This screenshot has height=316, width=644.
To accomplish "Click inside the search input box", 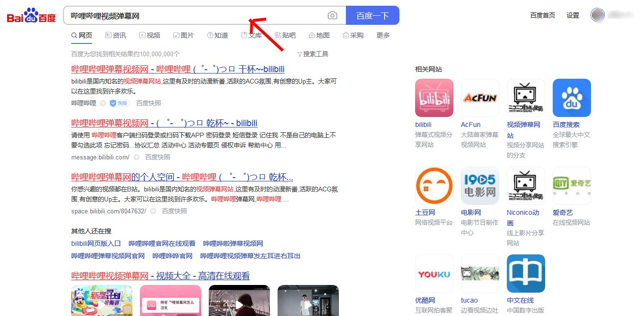I will (191, 15).
